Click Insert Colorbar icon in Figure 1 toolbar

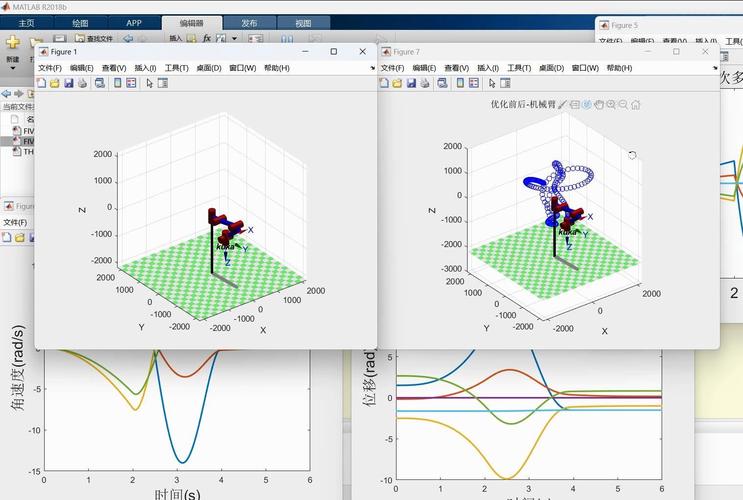[x=118, y=83]
